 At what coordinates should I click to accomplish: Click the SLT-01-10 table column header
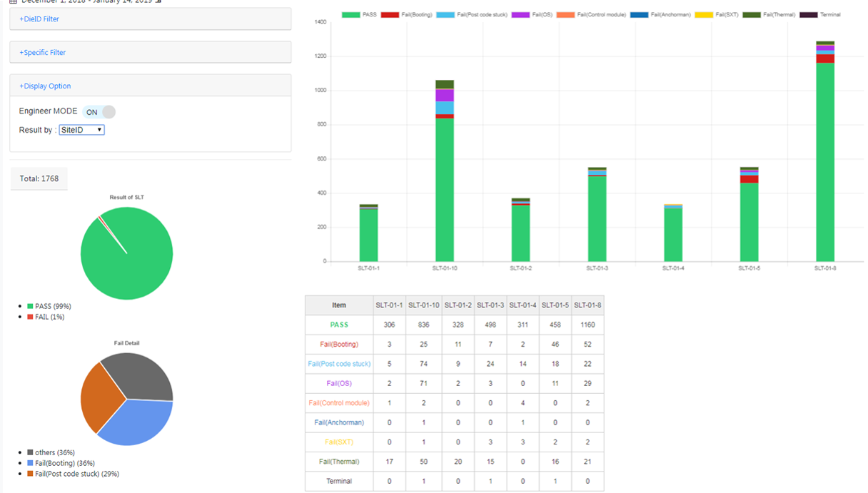click(424, 305)
